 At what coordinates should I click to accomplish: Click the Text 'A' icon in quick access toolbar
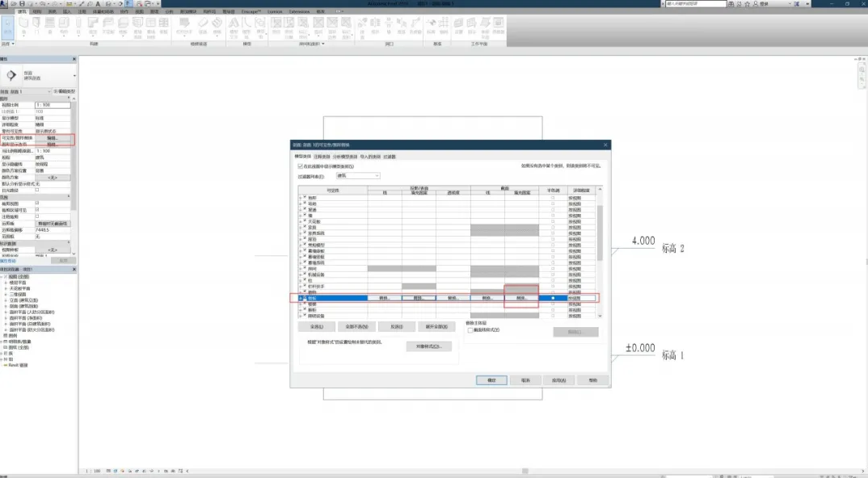[x=98, y=4]
